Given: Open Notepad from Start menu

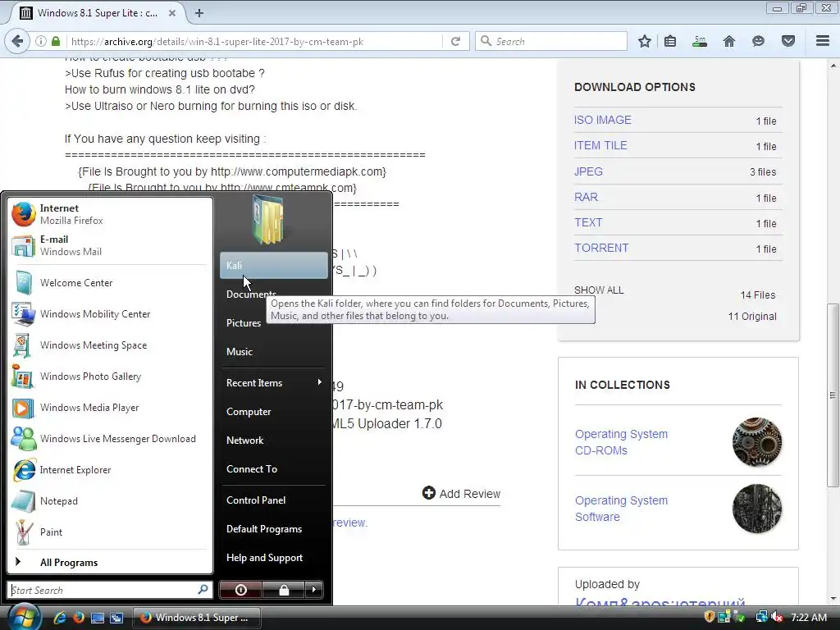Looking at the screenshot, I should click(109, 501).
